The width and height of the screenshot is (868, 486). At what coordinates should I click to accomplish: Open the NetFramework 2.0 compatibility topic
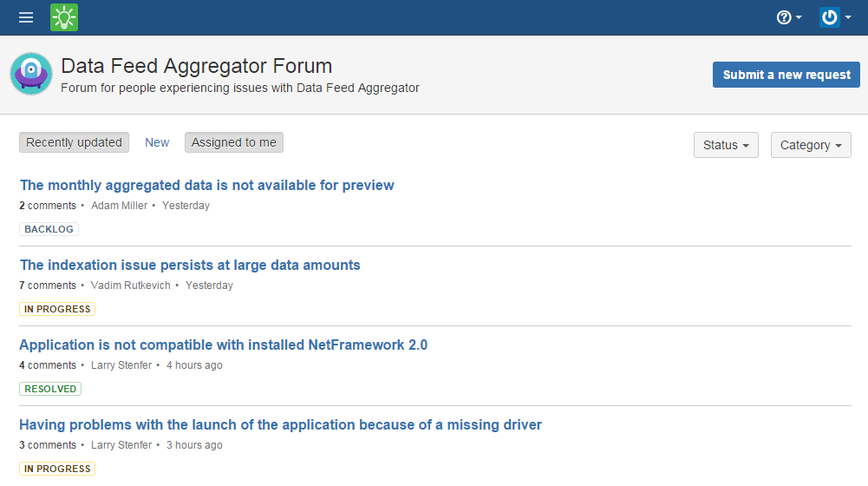(223, 345)
